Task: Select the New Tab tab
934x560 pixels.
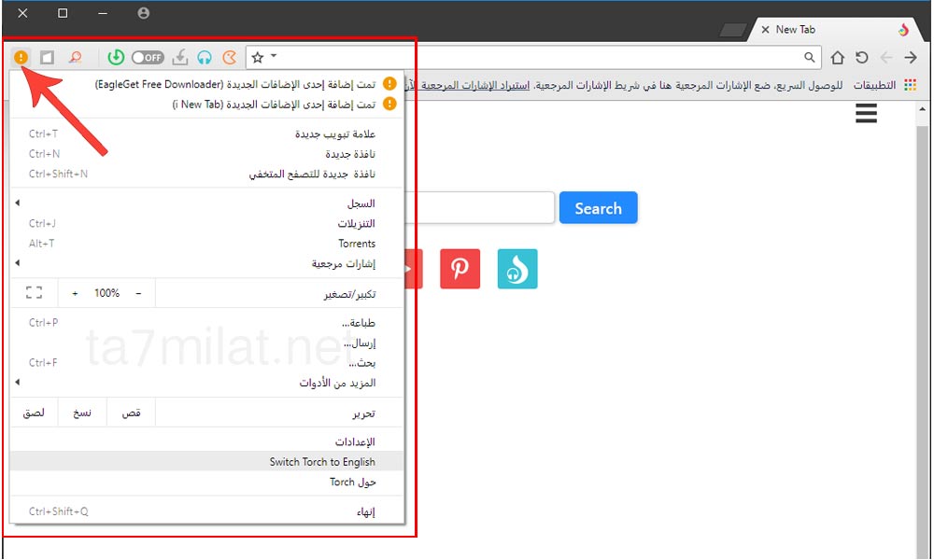Action: pos(835,29)
